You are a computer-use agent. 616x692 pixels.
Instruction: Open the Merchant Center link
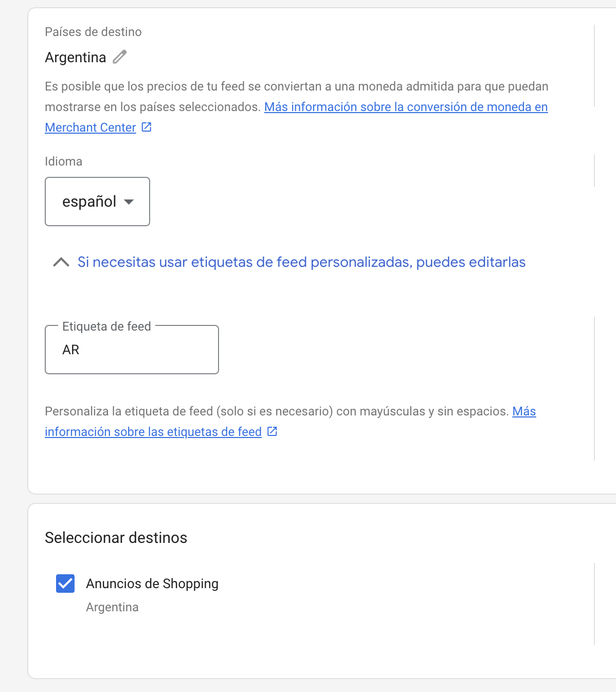[x=90, y=128]
